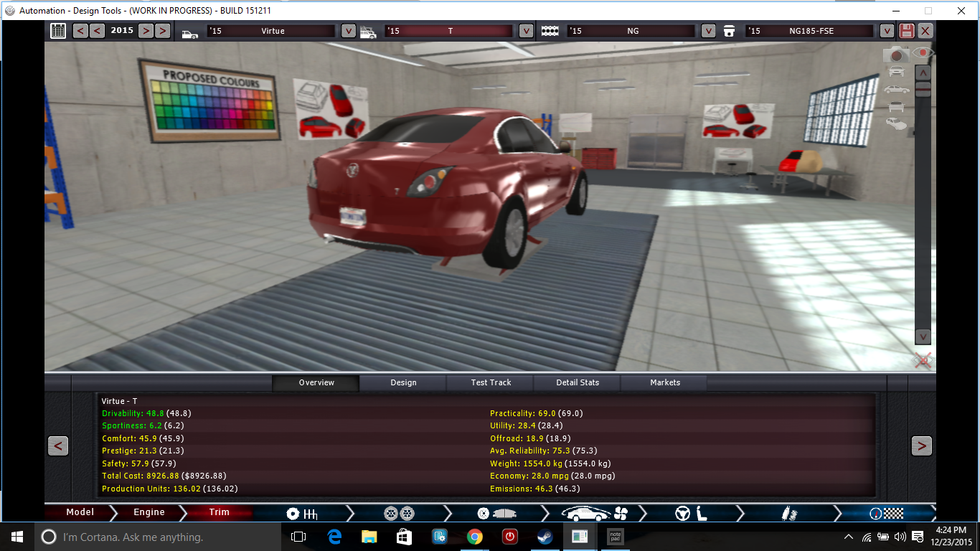Open Steam from the taskbar

point(545,537)
